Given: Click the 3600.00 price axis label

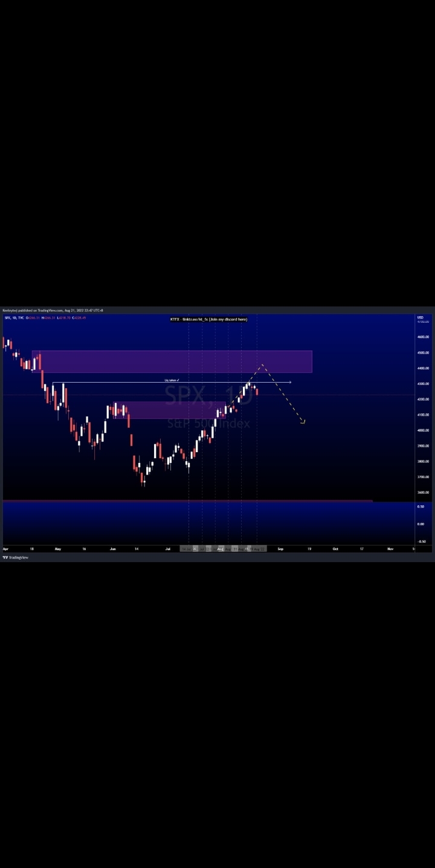Looking at the screenshot, I should (423, 493).
